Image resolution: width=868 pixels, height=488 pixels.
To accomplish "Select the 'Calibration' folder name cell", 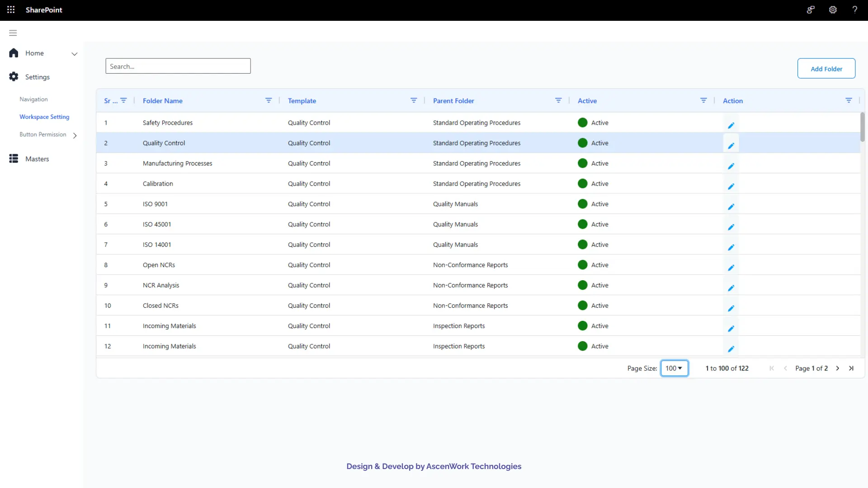I will (158, 184).
